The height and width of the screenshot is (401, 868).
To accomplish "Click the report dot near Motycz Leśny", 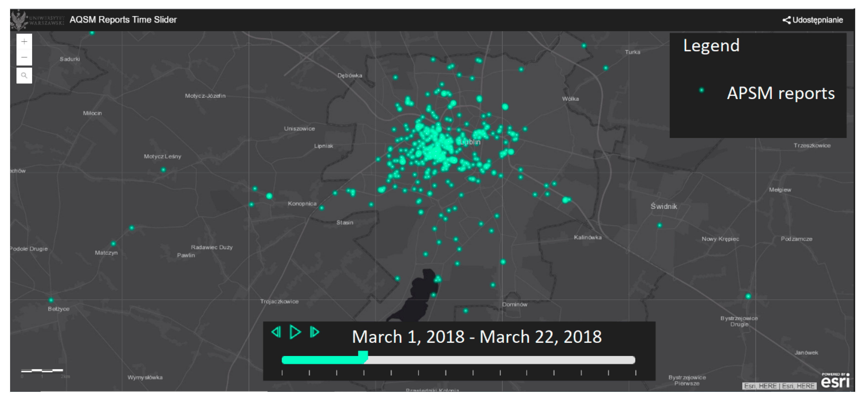I will coord(163,170).
